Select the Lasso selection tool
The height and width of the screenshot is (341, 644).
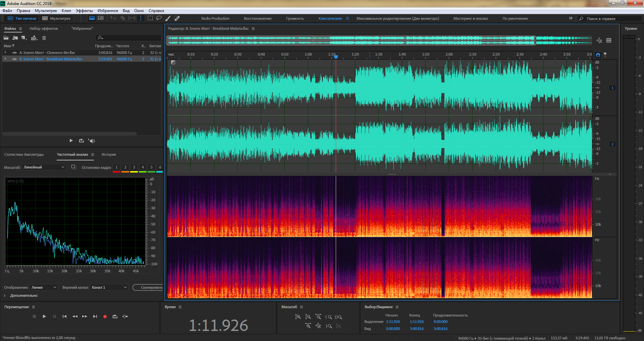point(159,18)
